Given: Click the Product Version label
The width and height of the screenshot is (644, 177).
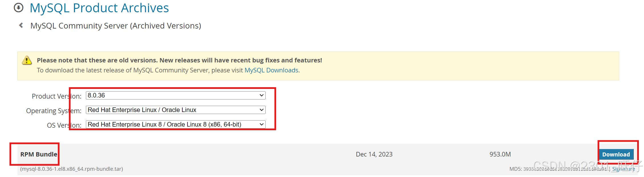Looking at the screenshot, I should click(x=56, y=96).
